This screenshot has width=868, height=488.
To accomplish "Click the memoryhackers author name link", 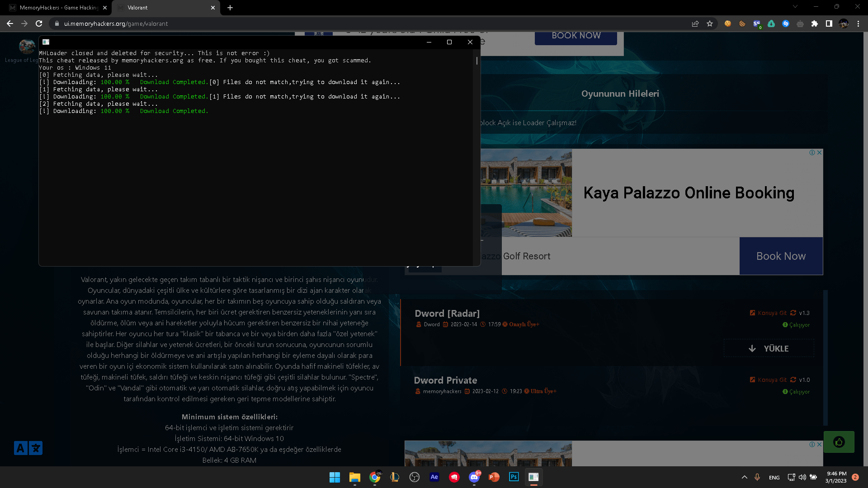I will click(442, 391).
